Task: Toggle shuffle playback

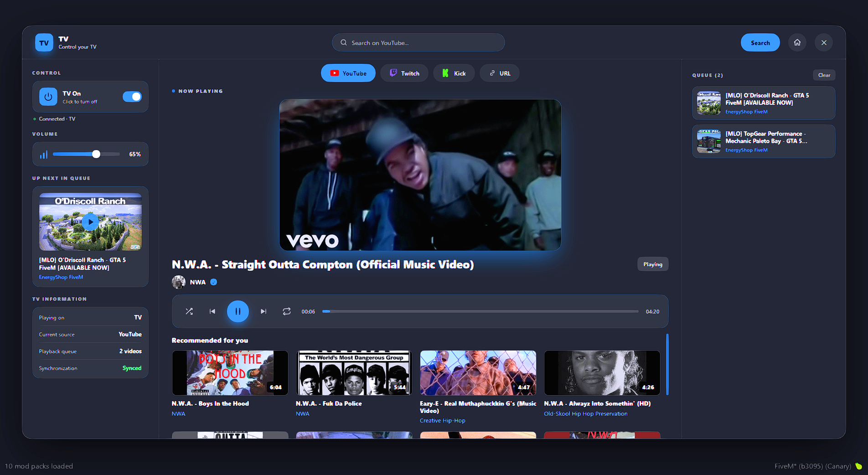Action: [189, 311]
